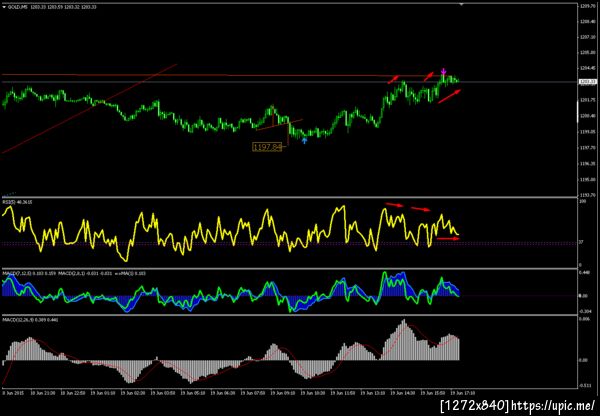This screenshot has height=416, width=600.
Task: Select the blue buy arrow below the price low
Action: [x=305, y=141]
